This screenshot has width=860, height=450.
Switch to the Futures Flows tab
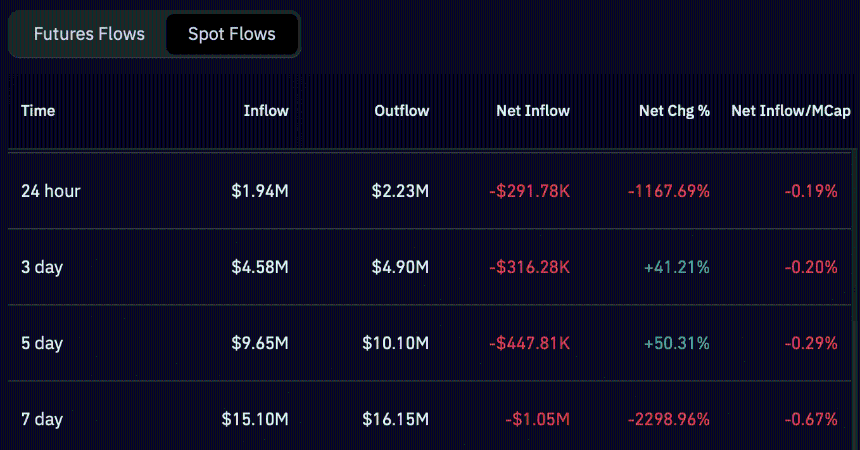click(89, 34)
